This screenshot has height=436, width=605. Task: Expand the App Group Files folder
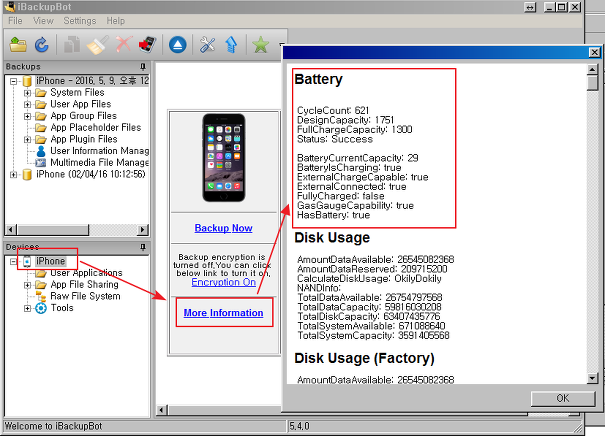point(27,116)
